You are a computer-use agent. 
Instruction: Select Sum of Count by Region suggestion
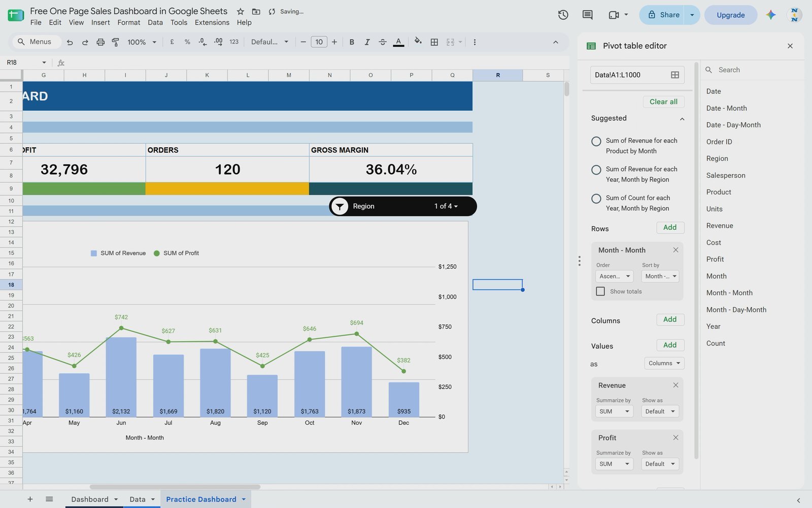click(596, 199)
